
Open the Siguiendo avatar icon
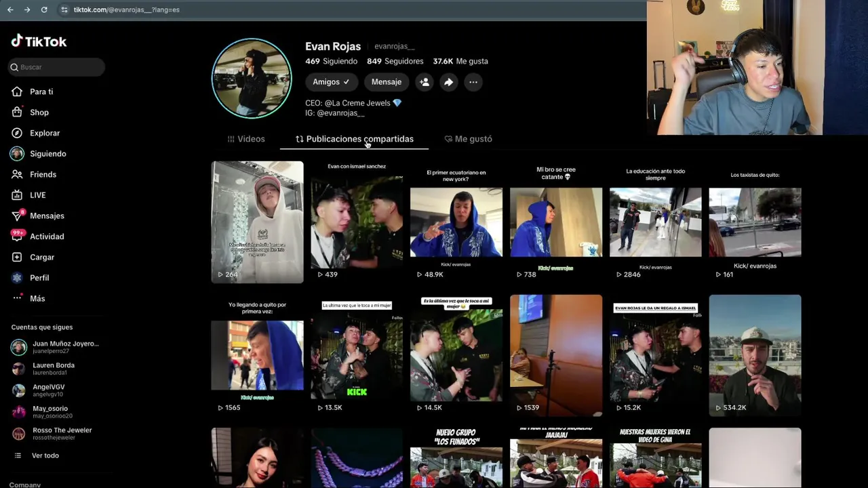pos(17,154)
